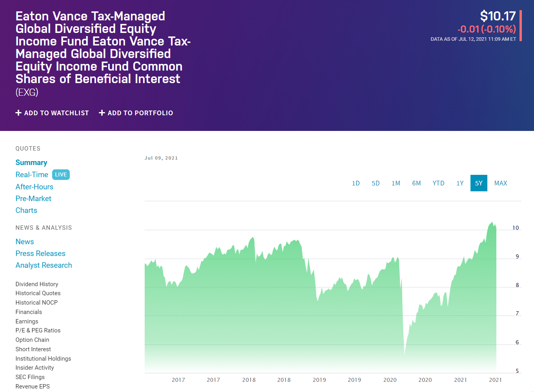
Task: Click the (EXG) ticker symbol
Action: pos(27,93)
